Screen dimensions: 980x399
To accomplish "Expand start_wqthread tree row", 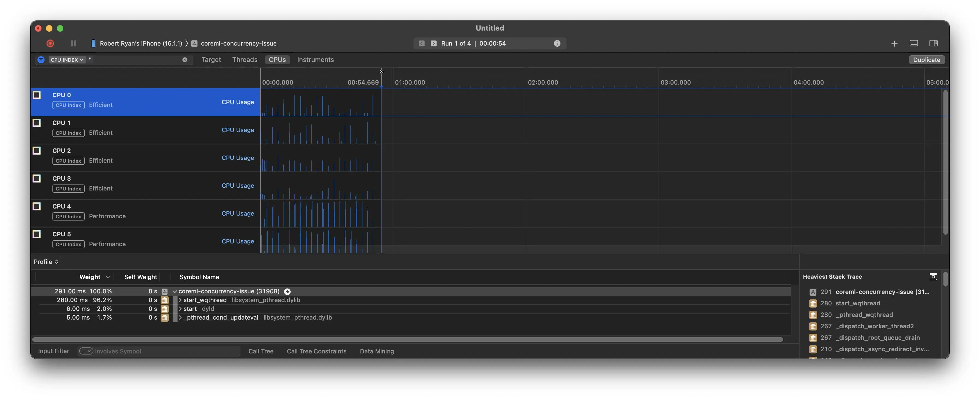I will [x=180, y=300].
